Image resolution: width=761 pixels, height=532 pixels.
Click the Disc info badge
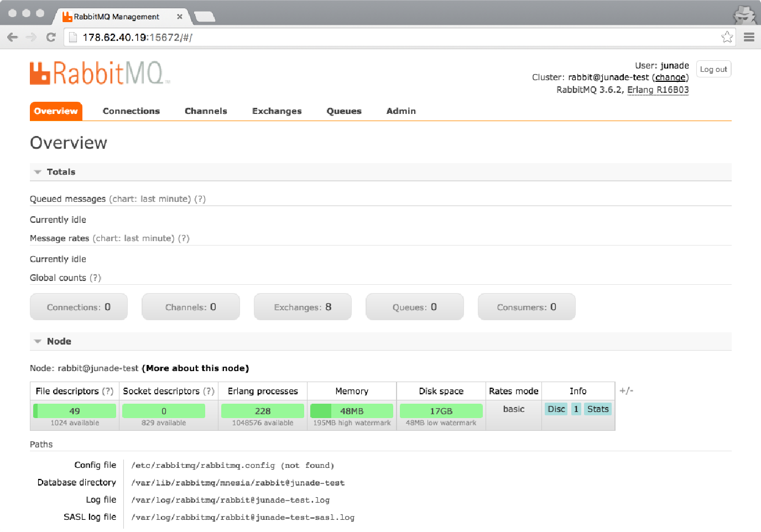[x=556, y=409]
